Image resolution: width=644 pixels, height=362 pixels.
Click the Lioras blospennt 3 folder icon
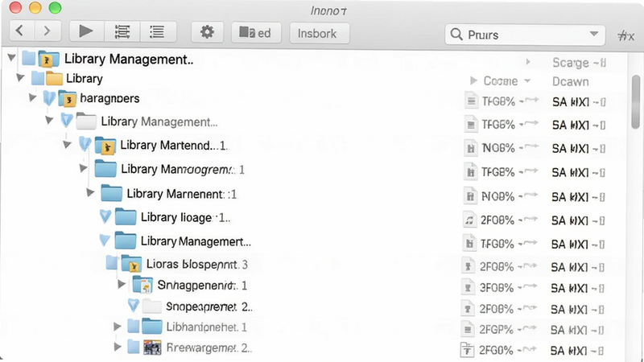(x=131, y=264)
